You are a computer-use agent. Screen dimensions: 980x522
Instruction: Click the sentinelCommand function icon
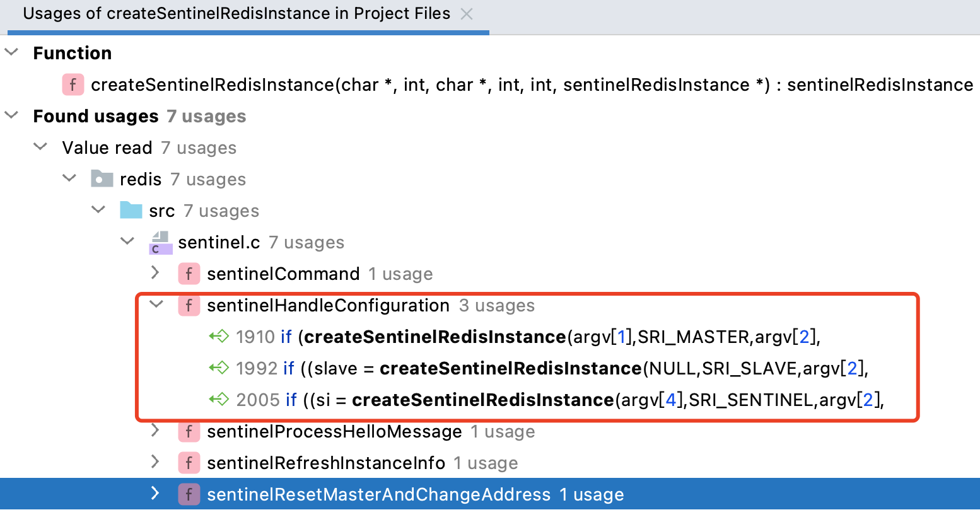pos(189,274)
